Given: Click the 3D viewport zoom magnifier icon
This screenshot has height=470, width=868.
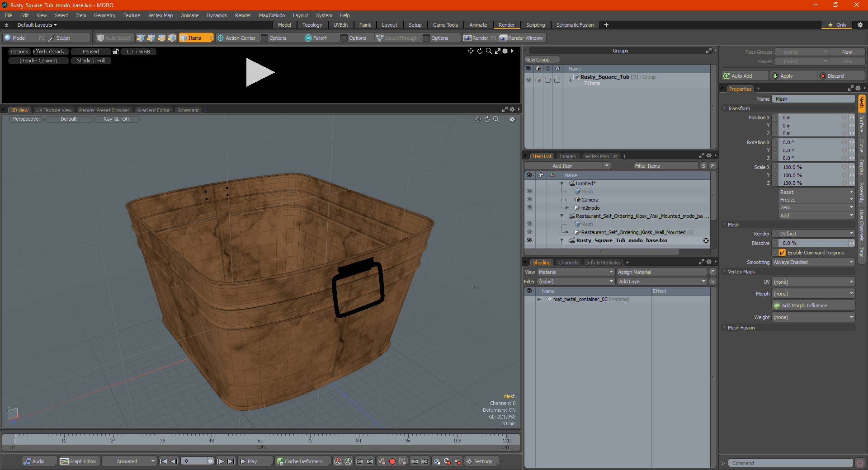Looking at the screenshot, I should [496, 119].
